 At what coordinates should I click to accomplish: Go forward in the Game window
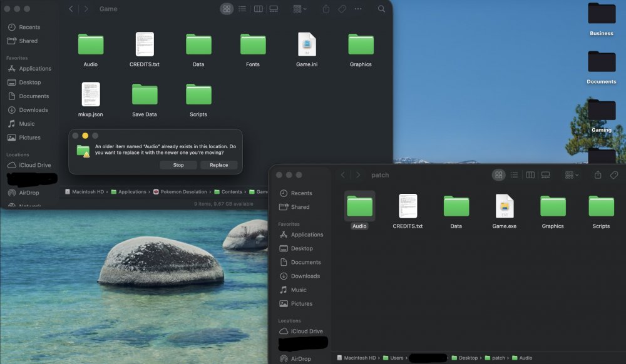point(86,9)
